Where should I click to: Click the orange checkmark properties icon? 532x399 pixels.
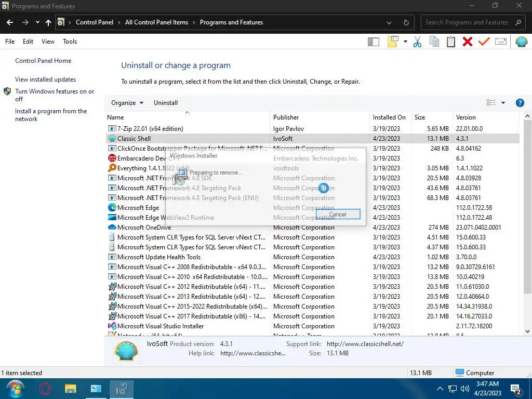484,42
